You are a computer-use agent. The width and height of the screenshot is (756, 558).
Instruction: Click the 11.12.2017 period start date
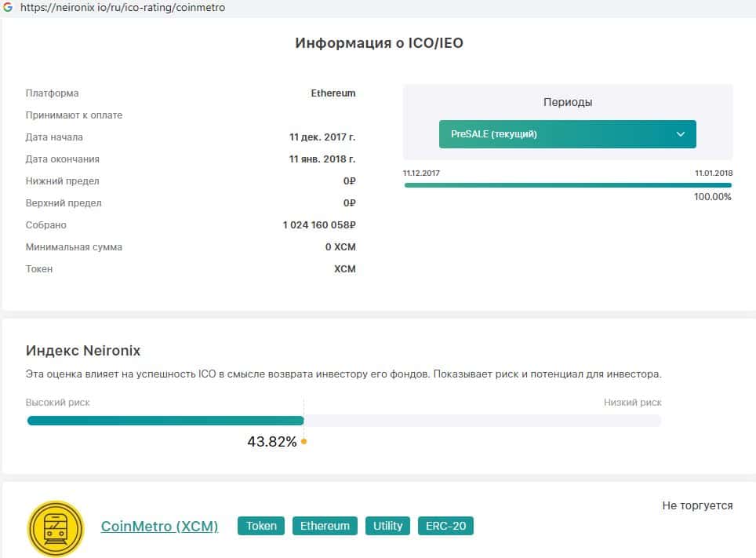coord(421,173)
